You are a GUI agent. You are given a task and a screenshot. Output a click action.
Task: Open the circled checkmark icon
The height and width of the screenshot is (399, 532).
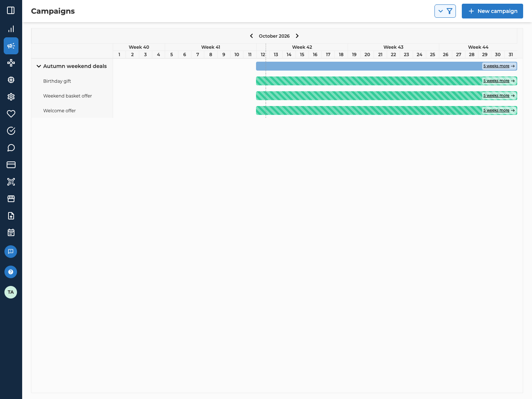click(x=11, y=131)
